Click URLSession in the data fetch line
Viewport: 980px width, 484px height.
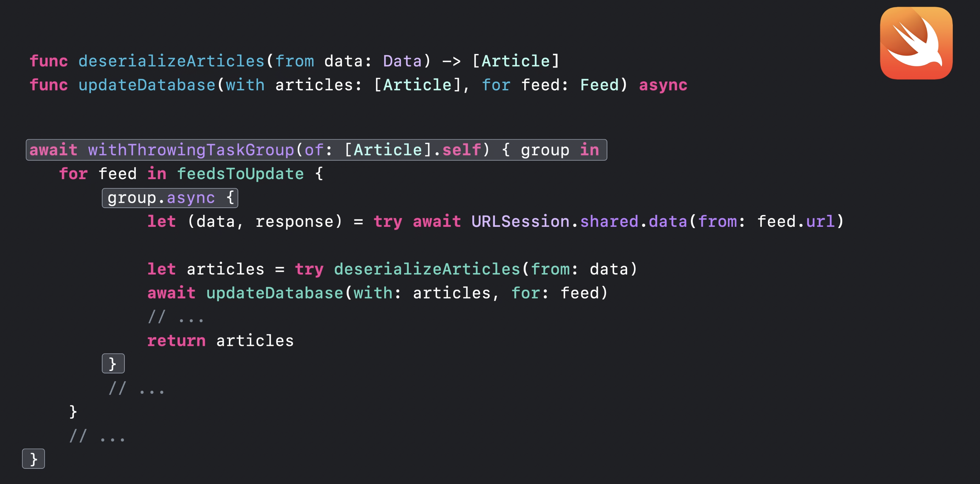[x=520, y=221]
